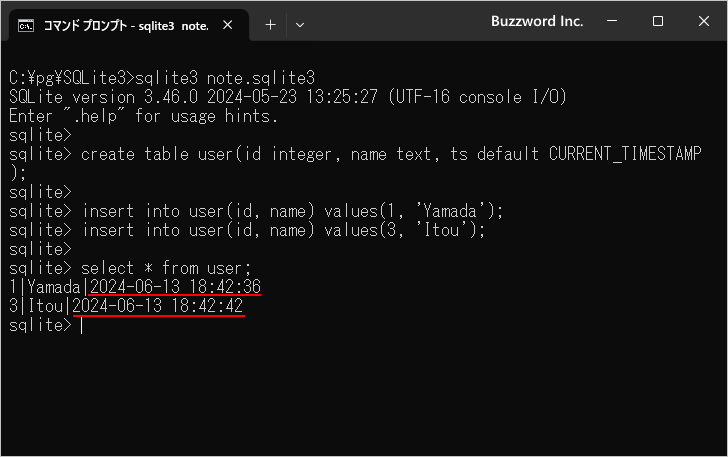
Task: Expand the terminal profile dropdown
Action: [x=300, y=25]
